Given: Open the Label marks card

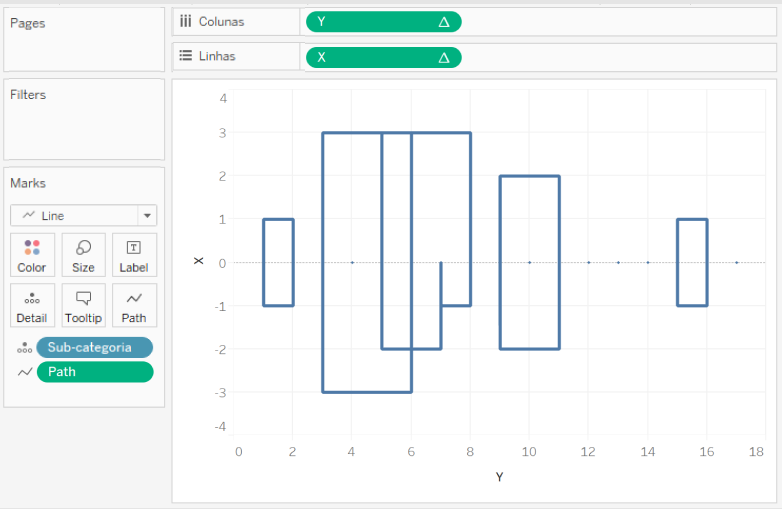Looking at the screenshot, I should point(134,255).
